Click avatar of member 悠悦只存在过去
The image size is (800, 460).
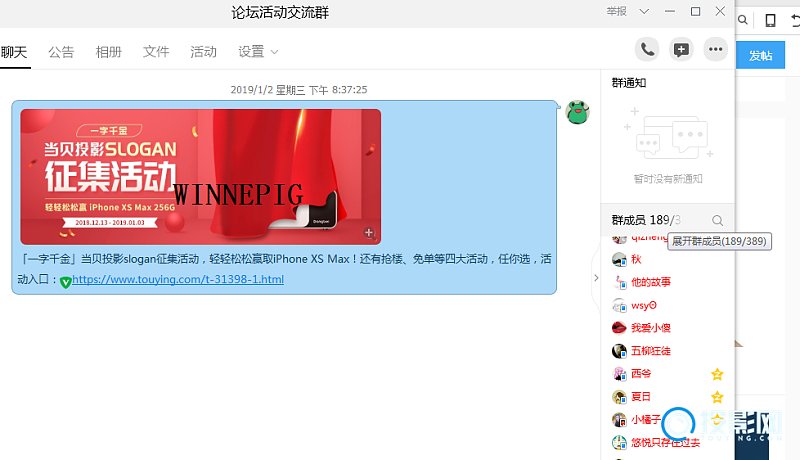point(619,442)
